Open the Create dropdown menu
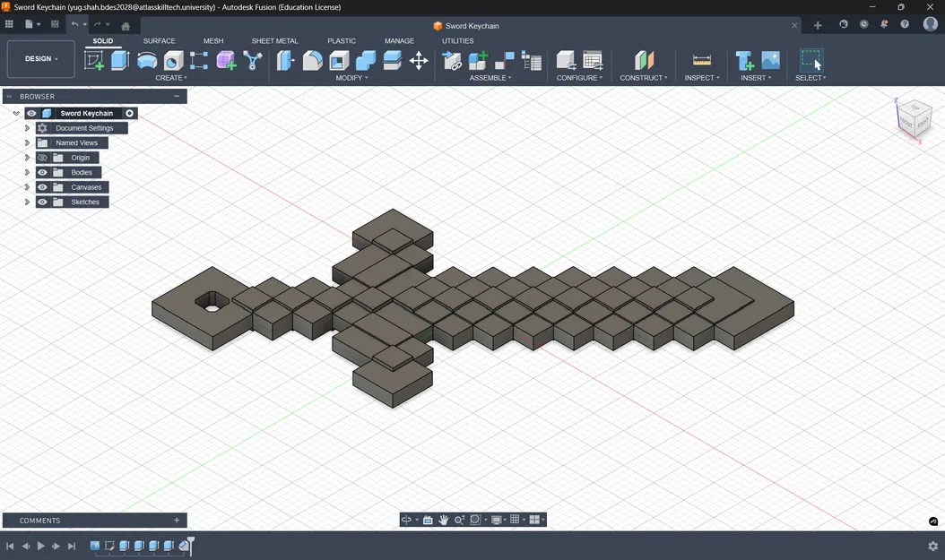This screenshot has height=560, width=945. [171, 77]
